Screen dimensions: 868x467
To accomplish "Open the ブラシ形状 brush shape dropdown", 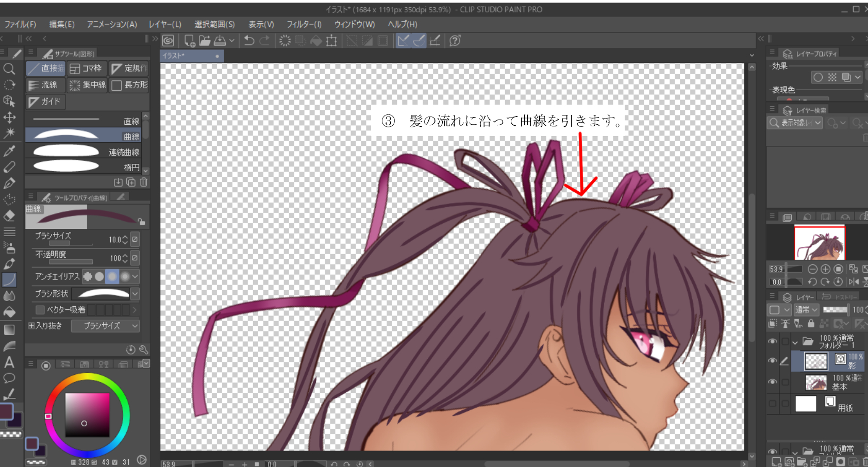I will 135,294.
